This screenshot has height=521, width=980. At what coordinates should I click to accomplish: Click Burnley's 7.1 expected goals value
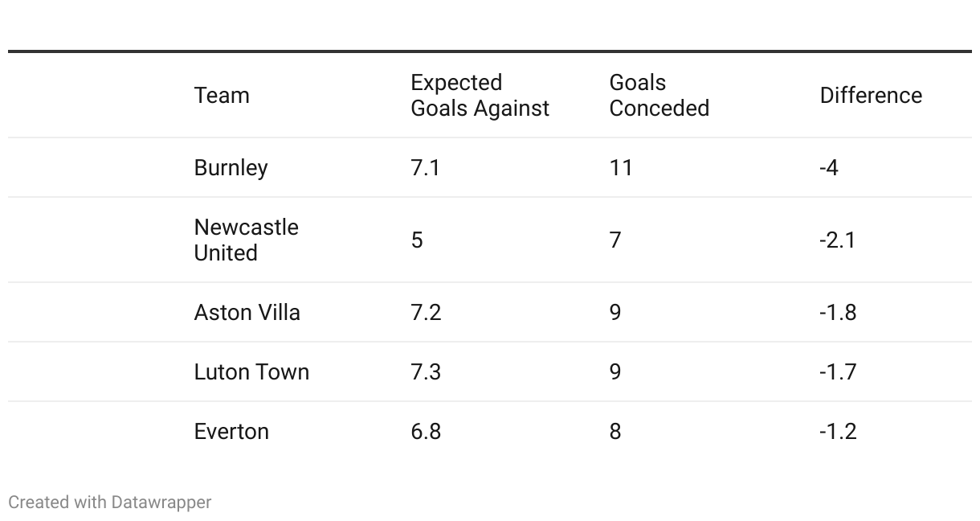425,167
